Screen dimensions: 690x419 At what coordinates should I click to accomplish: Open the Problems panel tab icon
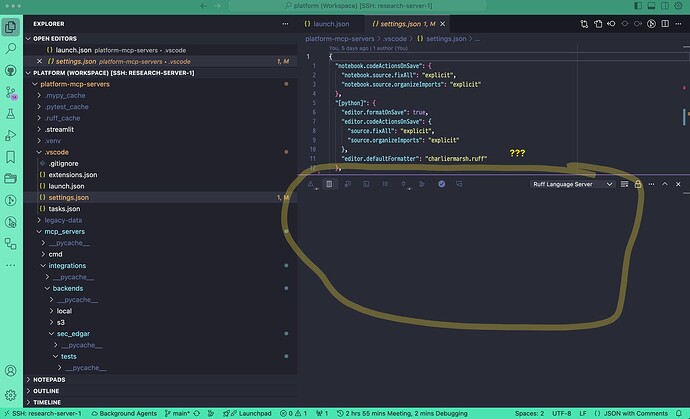point(311,184)
